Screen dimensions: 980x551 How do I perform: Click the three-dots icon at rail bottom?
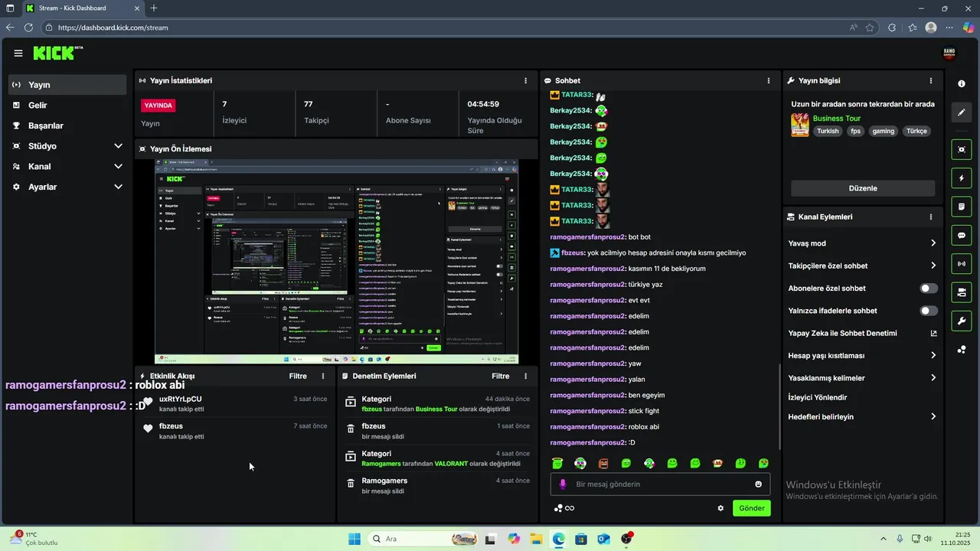(962, 350)
